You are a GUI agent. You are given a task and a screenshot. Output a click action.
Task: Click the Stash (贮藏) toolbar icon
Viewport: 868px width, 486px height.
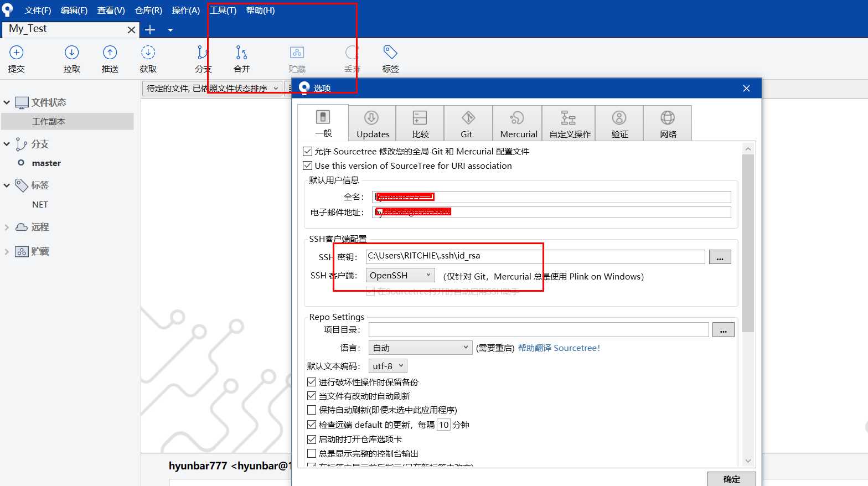pyautogui.click(x=297, y=53)
